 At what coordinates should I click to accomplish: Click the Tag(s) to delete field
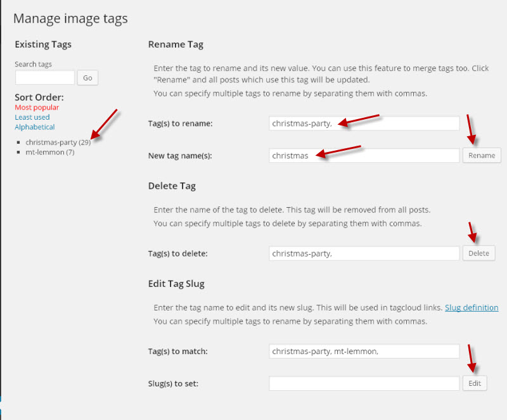tap(364, 253)
